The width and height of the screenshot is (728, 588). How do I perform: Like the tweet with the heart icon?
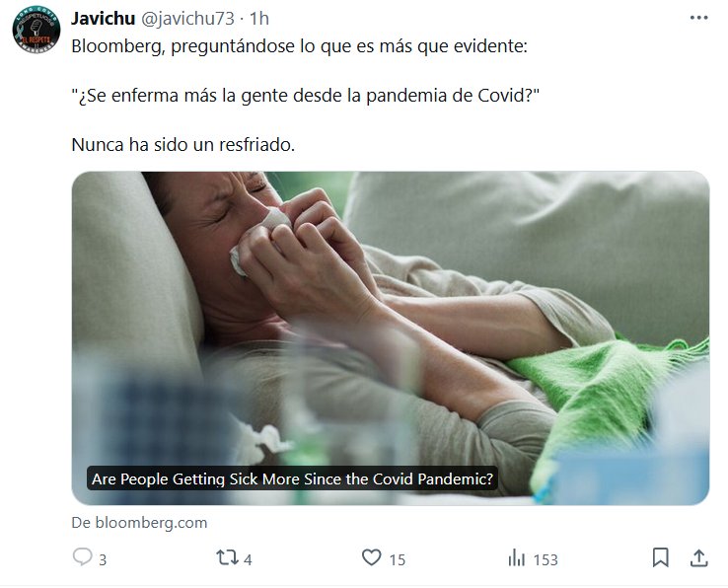(x=372, y=557)
